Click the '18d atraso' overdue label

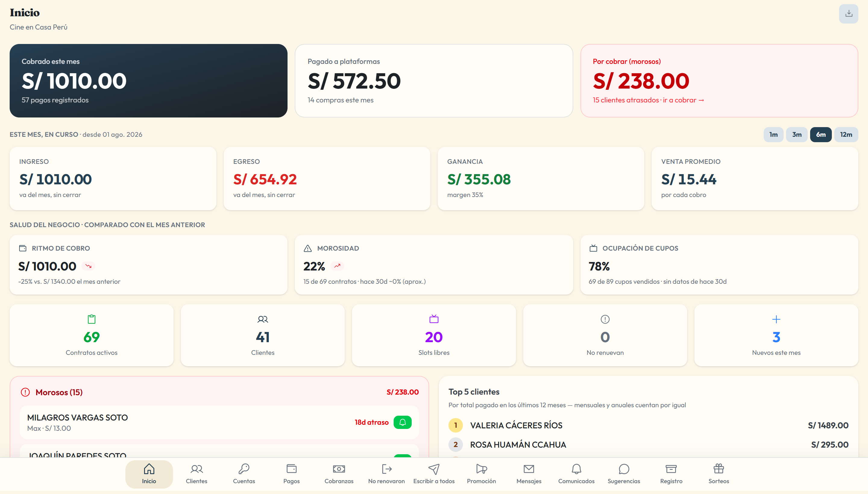pos(372,422)
